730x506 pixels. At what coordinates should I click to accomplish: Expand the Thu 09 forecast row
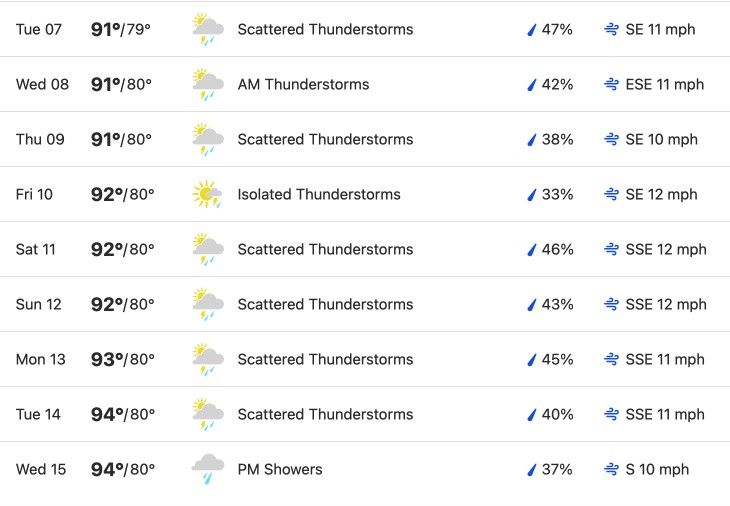point(365,139)
